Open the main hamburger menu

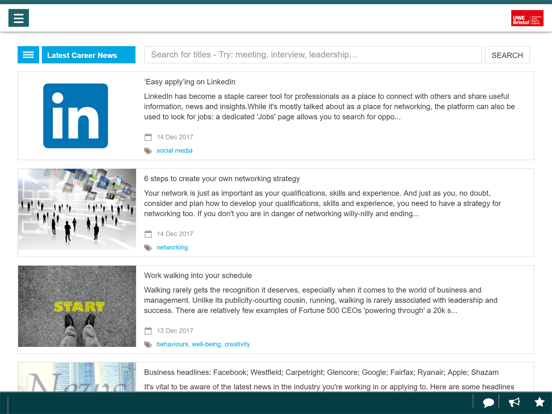tap(19, 18)
